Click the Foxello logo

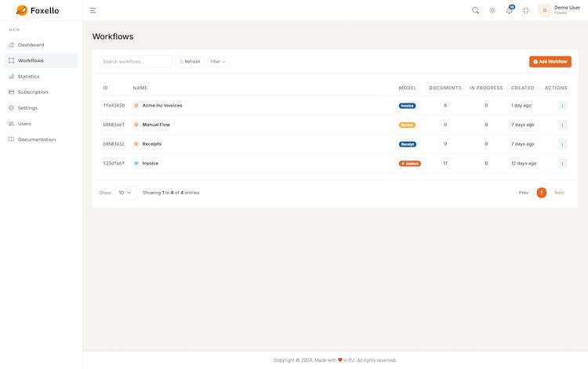(38, 10)
